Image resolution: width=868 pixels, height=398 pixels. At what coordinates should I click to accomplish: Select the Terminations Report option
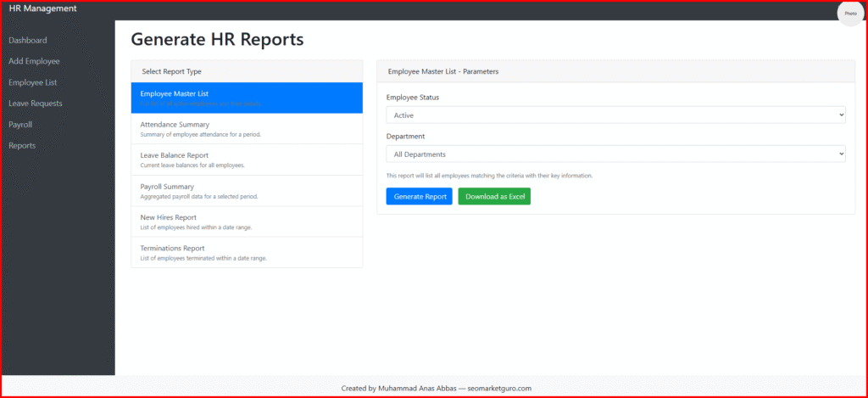pos(247,252)
